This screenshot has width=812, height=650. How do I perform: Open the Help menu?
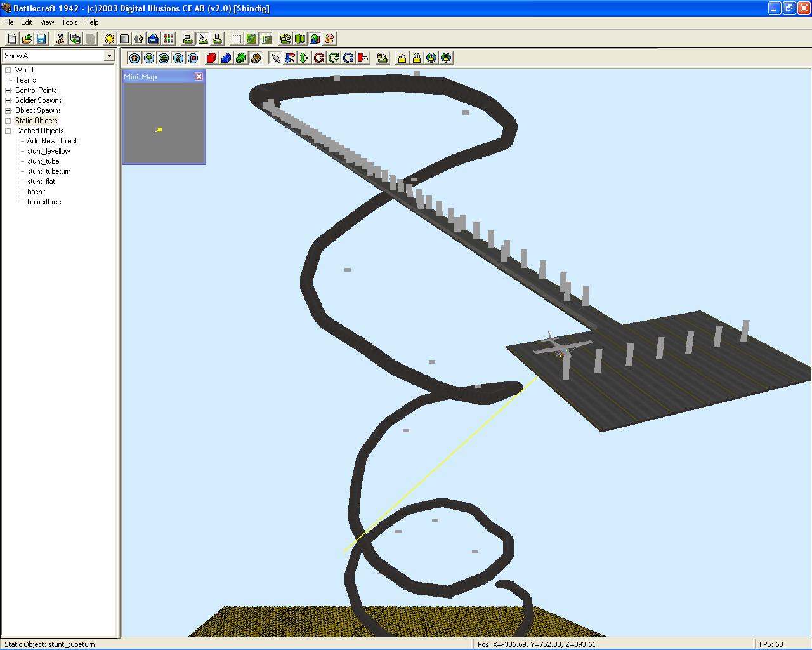point(92,22)
